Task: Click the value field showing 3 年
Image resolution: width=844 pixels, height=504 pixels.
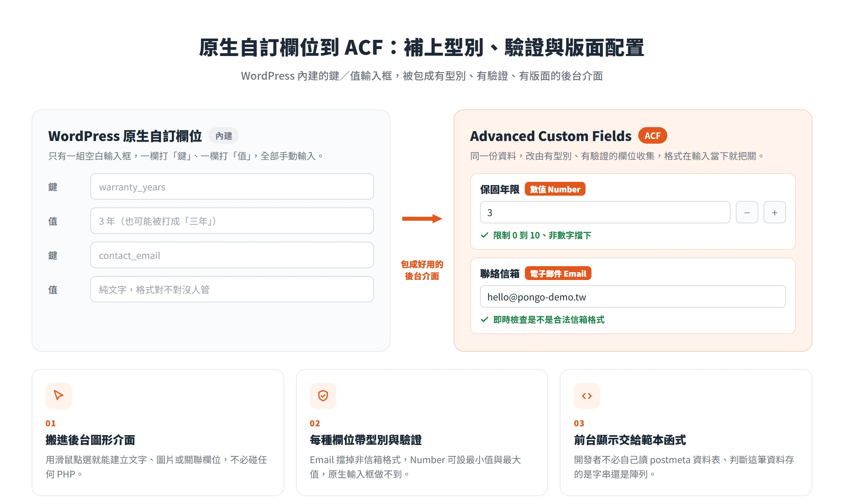Action: (x=232, y=221)
